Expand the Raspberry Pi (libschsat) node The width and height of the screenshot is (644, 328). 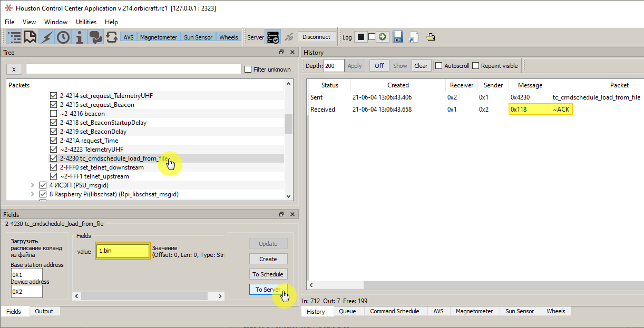coord(33,194)
